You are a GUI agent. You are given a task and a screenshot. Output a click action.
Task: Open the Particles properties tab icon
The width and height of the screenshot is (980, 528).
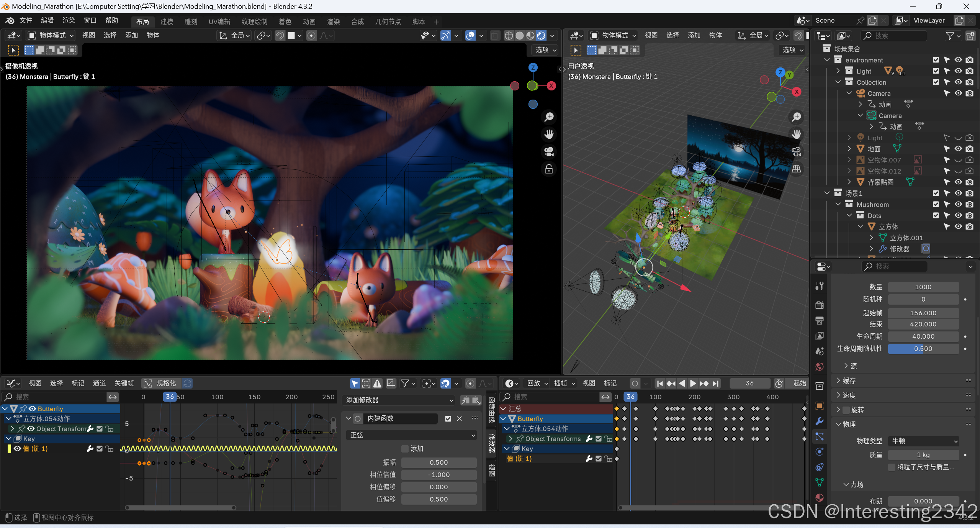pyautogui.click(x=819, y=436)
